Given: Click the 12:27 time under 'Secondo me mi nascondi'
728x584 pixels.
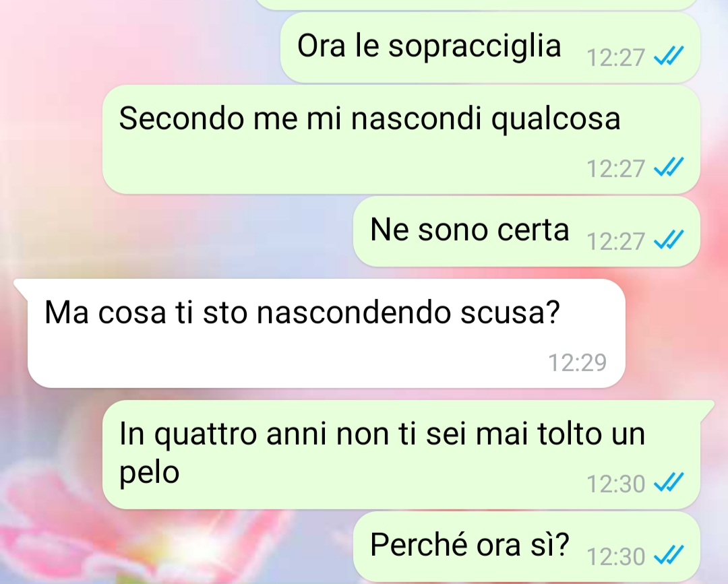Looking at the screenshot, I should coord(615,169).
